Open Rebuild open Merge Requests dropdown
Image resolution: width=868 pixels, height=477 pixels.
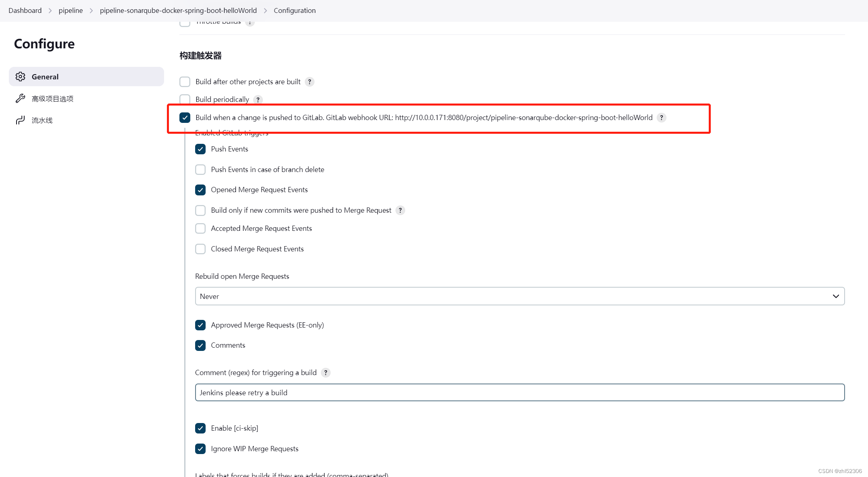[x=520, y=296]
